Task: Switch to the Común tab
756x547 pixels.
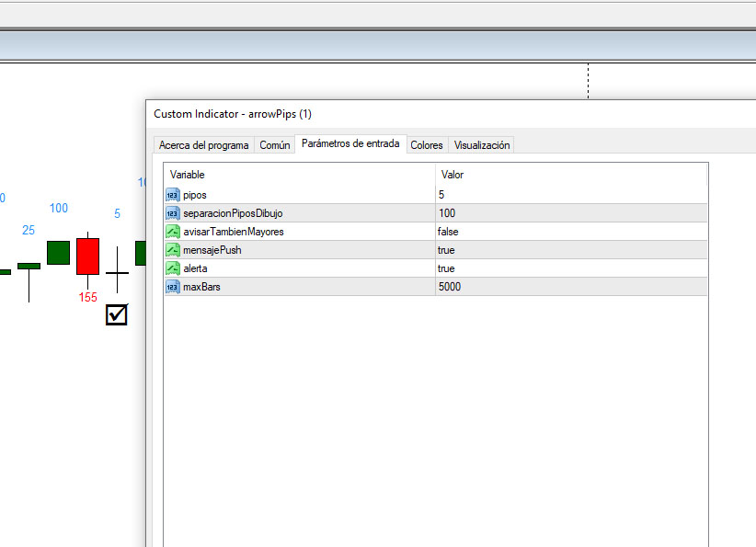Action: tap(275, 145)
